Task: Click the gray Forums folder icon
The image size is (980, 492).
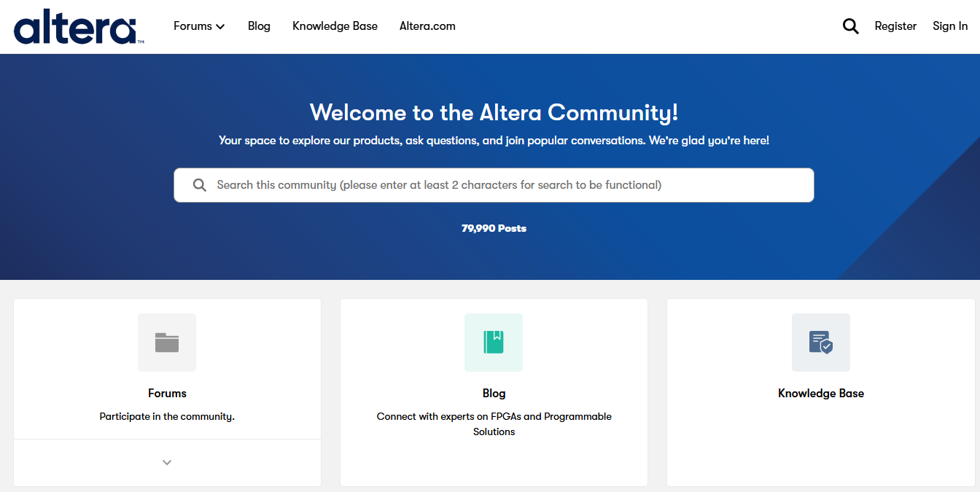Action: [x=167, y=343]
